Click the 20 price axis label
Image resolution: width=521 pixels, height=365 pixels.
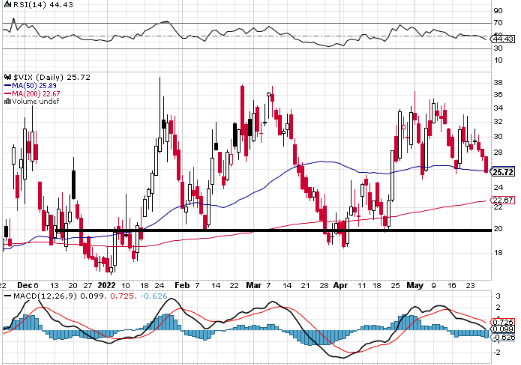click(498, 229)
